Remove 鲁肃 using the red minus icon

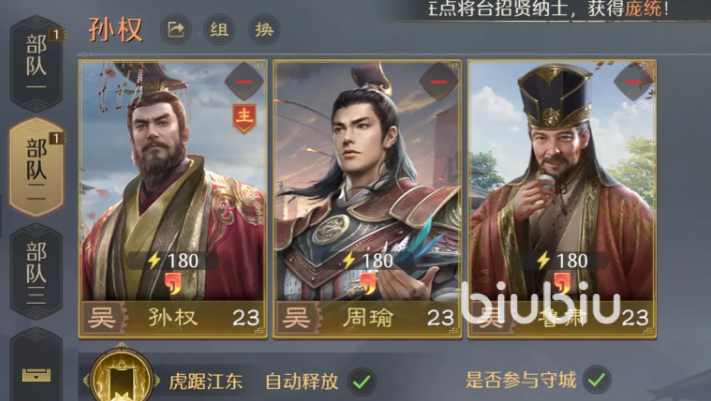633,82
